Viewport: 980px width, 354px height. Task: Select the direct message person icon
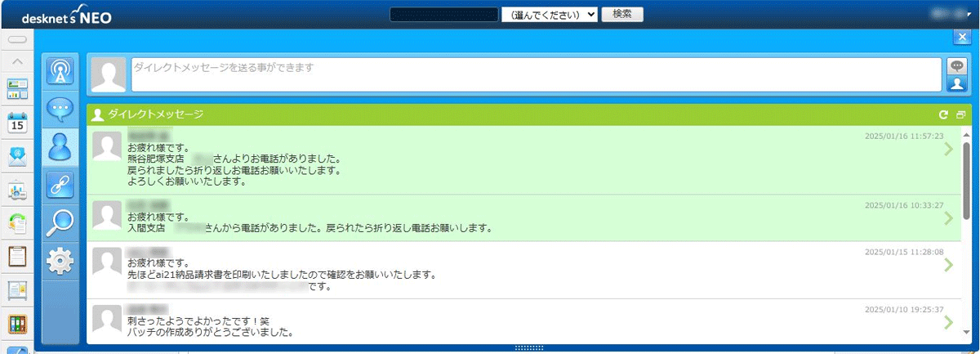tap(61, 146)
